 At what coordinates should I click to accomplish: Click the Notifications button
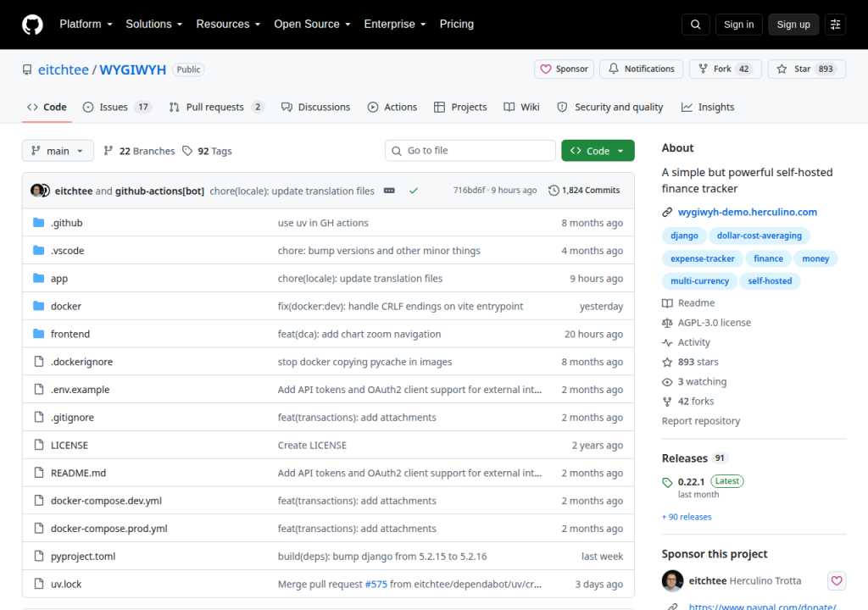pyautogui.click(x=642, y=69)
